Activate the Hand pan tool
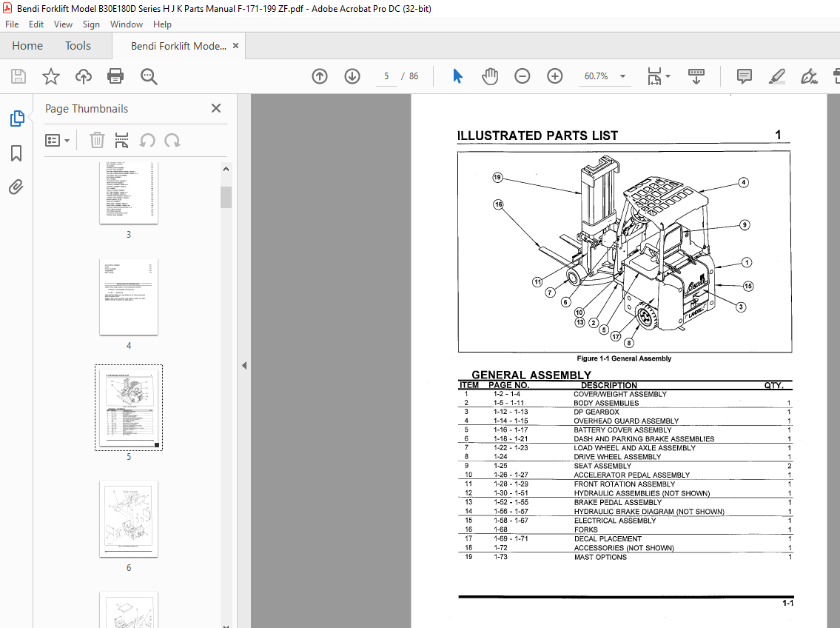The image size is (840, 628). pos(489,76)
